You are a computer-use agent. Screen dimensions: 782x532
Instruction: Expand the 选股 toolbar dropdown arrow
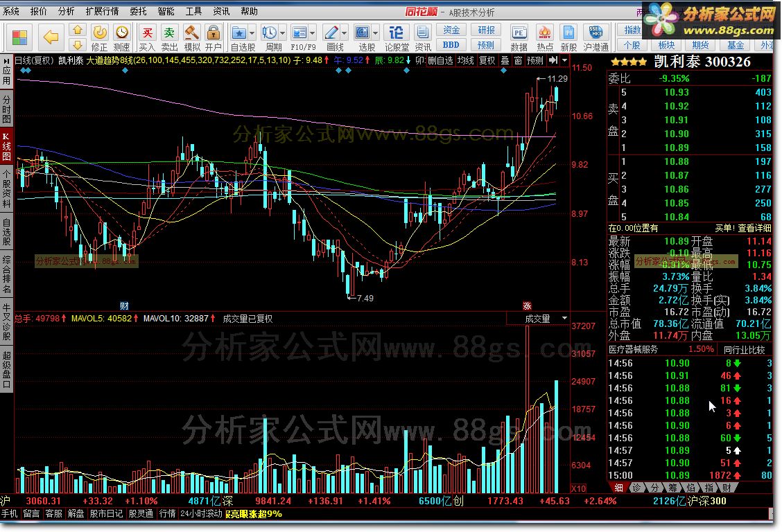pos(376,33)
